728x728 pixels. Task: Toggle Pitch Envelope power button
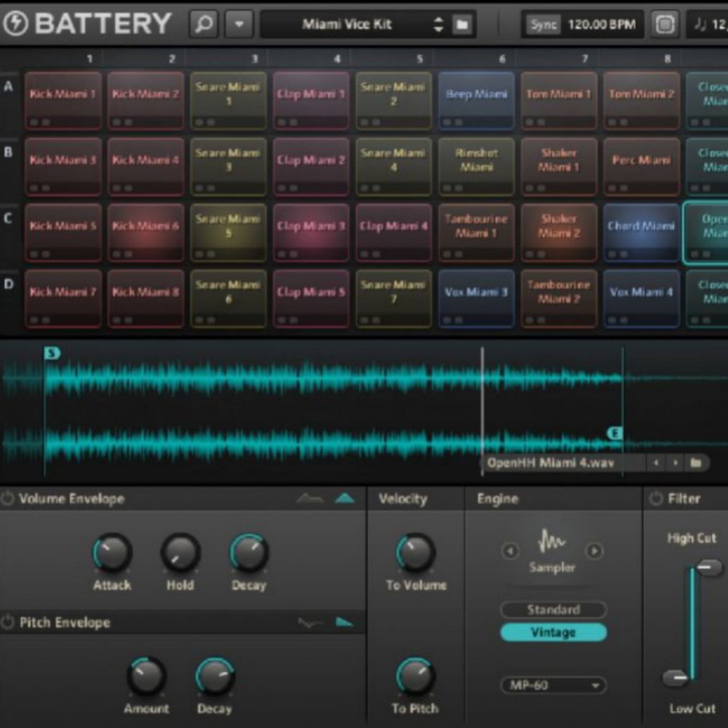click(x=7, y=622)
